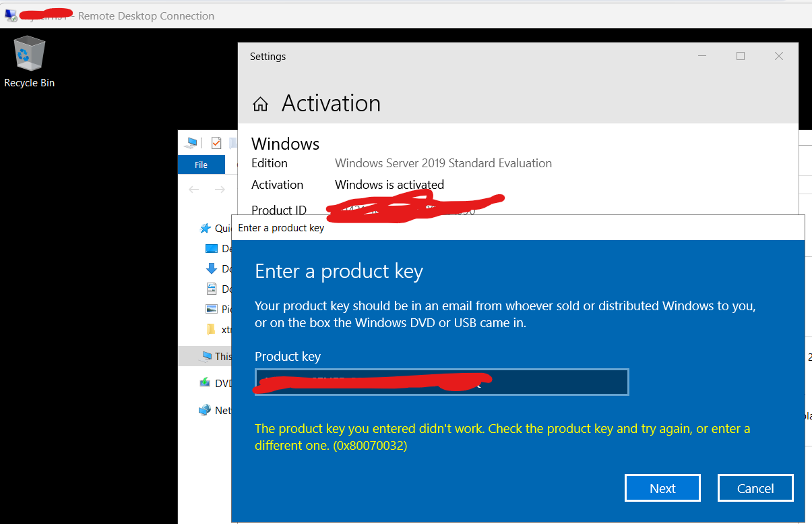Click the Next button in the product key dialog
812x524 pixels.
[x=662, y=488]
